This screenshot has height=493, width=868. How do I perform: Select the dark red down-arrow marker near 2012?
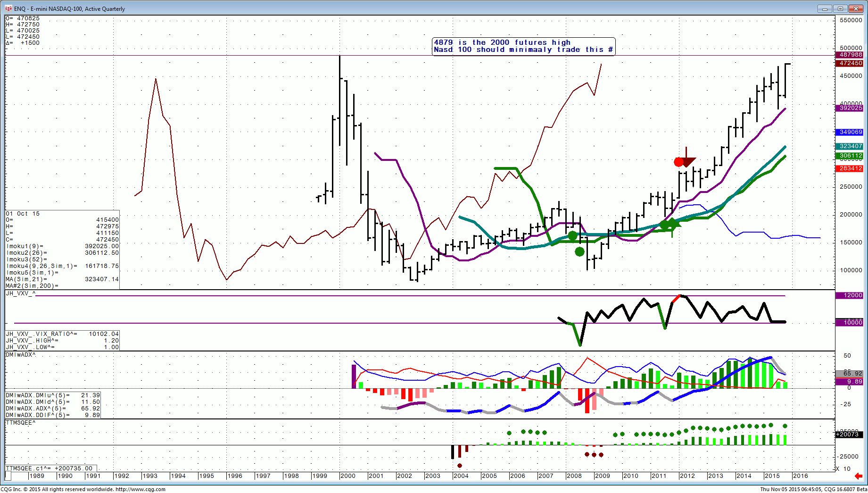[x=687, y=158]
